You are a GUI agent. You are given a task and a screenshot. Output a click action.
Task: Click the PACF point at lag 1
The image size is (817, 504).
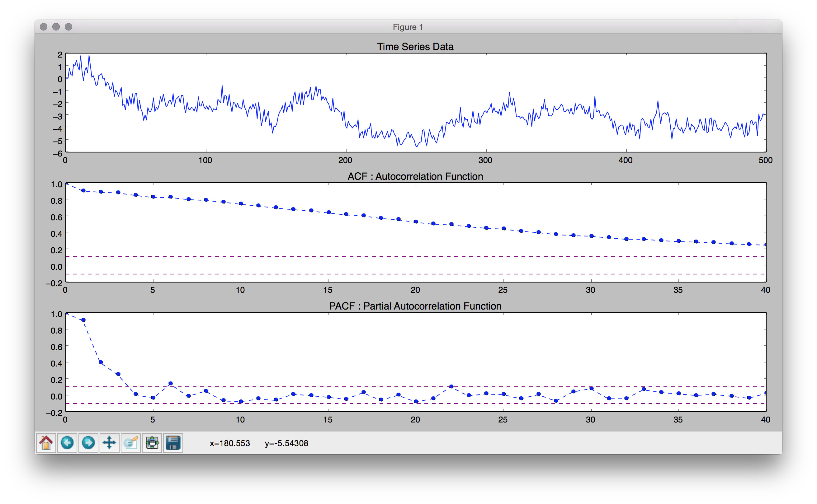point(83,320)
